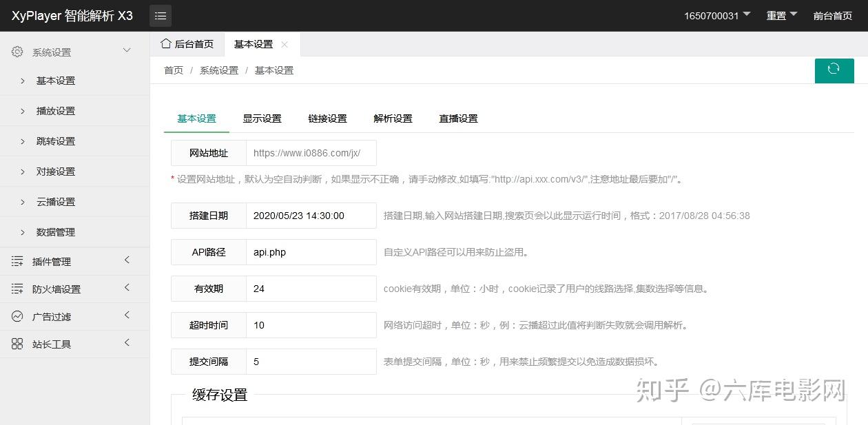Viewport: 868px width, 425px height.
Task: Switch to the 解析设置 tab
Action: [x=393, y=118]
